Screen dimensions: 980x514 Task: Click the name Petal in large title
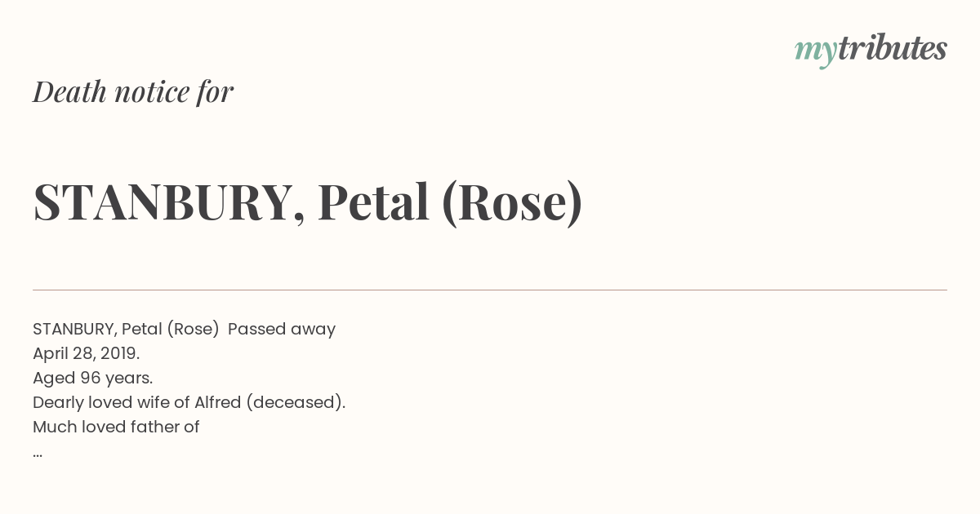click(x=374, y=202)
